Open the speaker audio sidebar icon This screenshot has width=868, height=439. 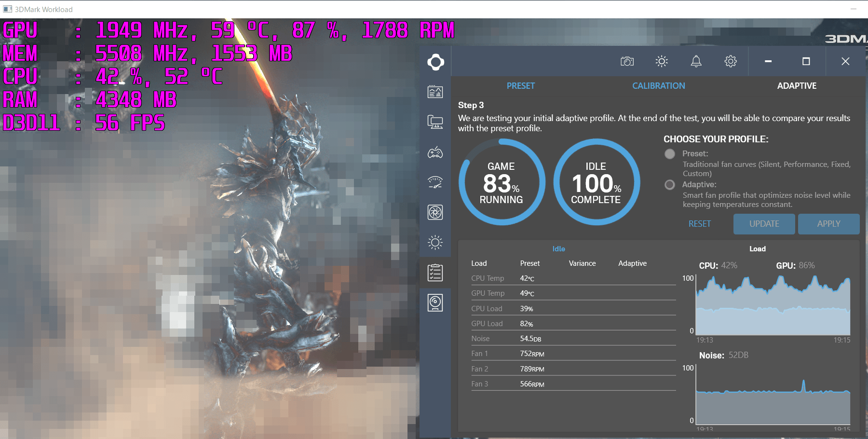(x=435, y=303)
